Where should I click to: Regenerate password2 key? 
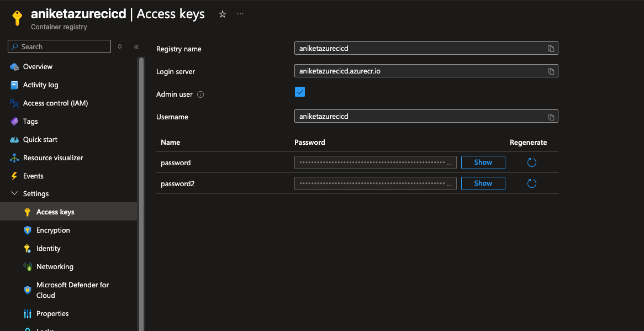531,183
